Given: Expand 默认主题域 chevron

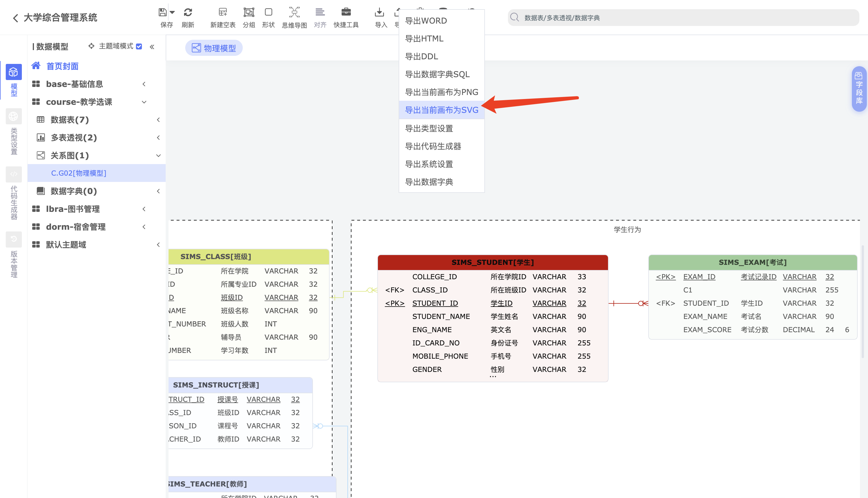Looking at the screenshot, I should point(158,244).
